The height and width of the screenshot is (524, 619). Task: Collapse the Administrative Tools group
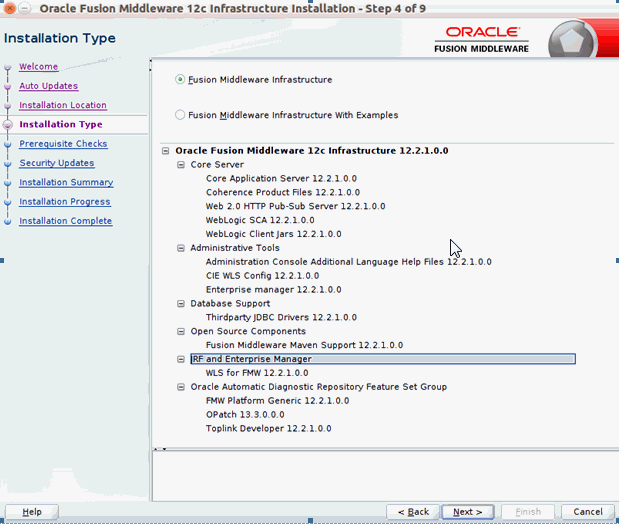click(x=181, y=248)
